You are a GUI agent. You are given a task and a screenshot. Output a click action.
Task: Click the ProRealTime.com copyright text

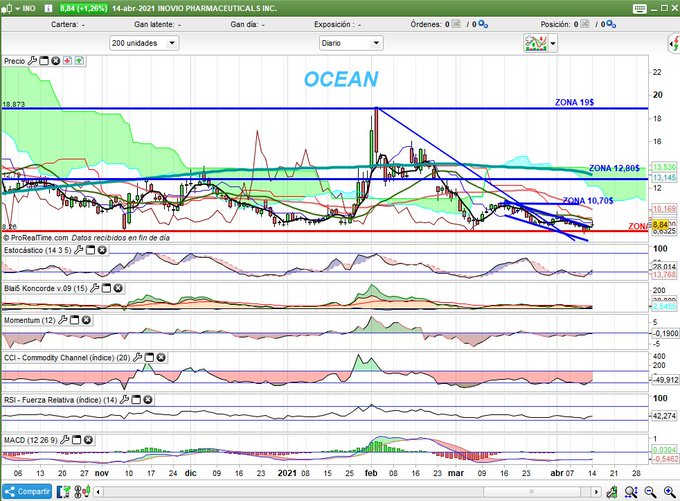click(36, 238)
